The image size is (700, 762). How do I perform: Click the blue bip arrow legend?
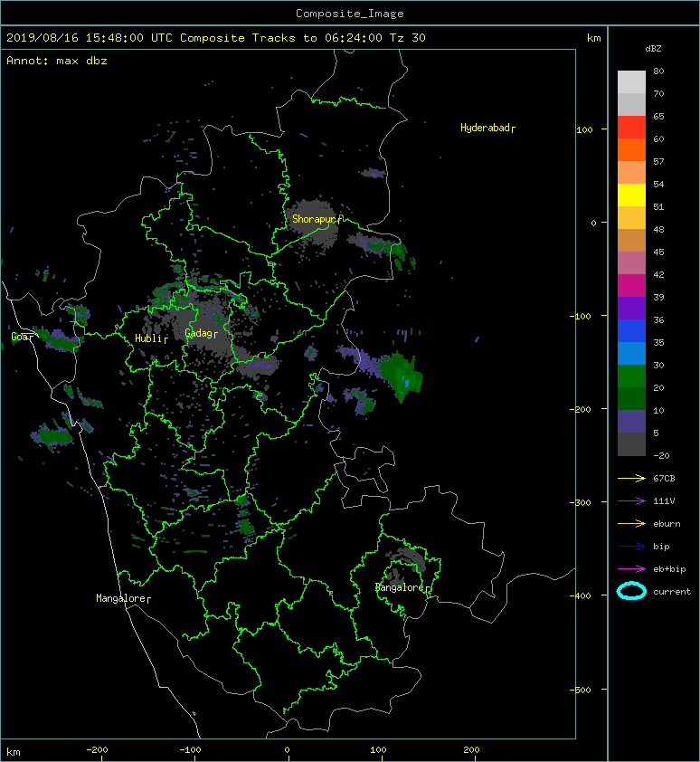click(631, 547)
